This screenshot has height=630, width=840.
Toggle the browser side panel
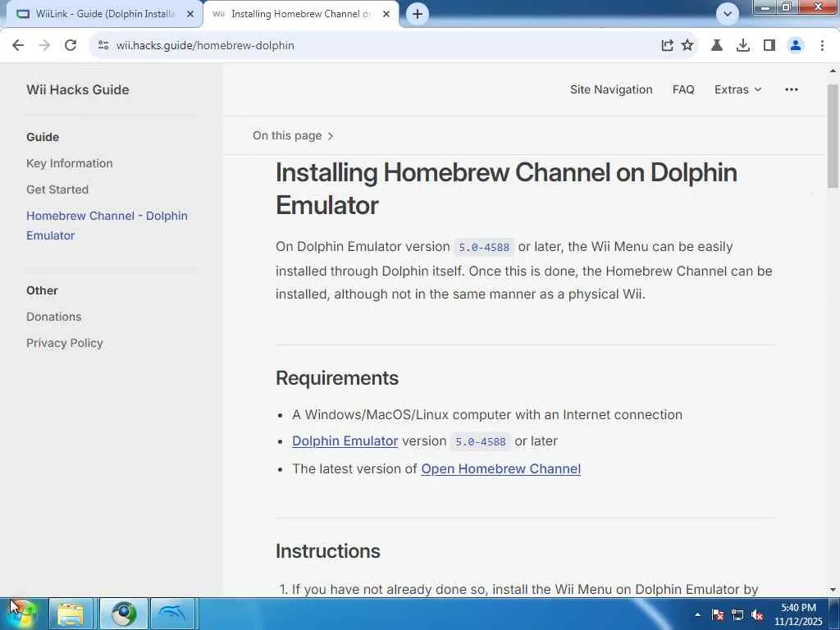click(x=769, y=46)
